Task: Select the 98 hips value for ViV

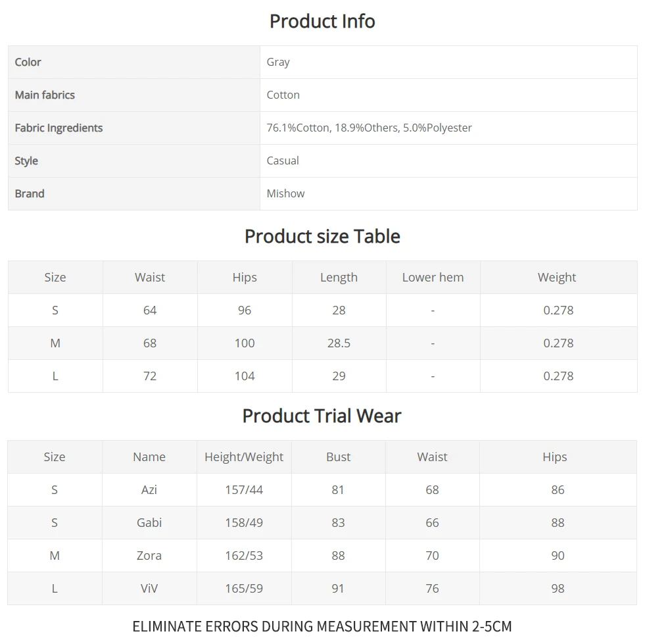Action: 558,589
